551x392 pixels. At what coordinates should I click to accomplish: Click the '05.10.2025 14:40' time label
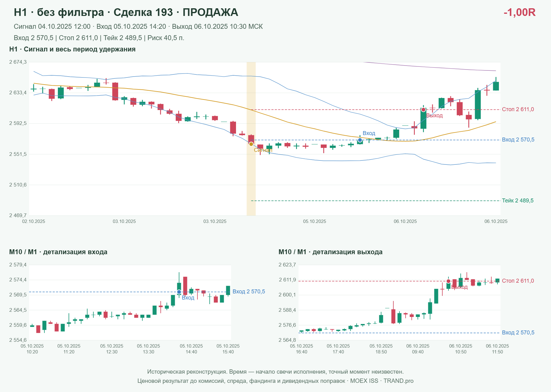coord(191,349)
